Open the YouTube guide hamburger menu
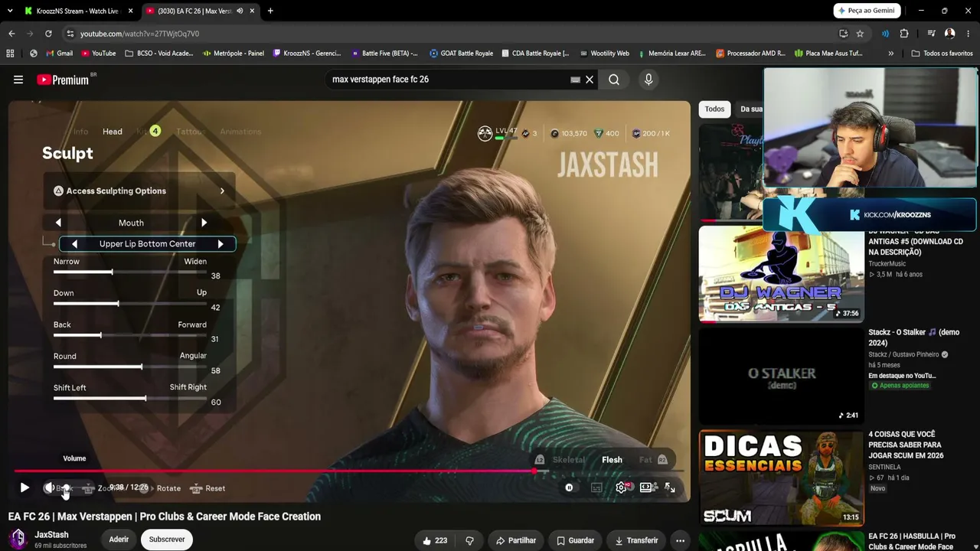Screen dimensions: 980x551 coord(18,80)
